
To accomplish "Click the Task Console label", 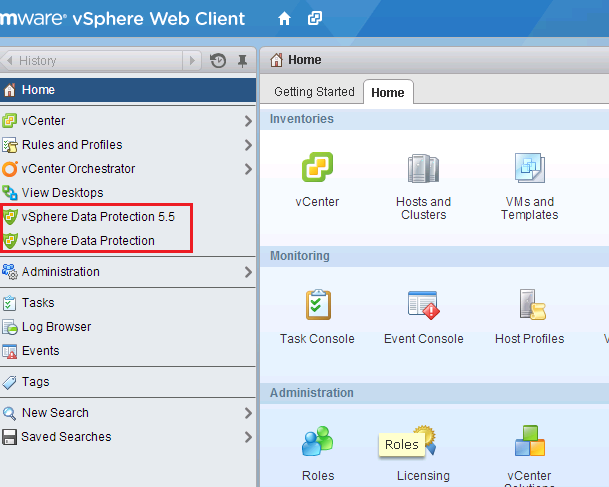I will click(x=317, y=339).
